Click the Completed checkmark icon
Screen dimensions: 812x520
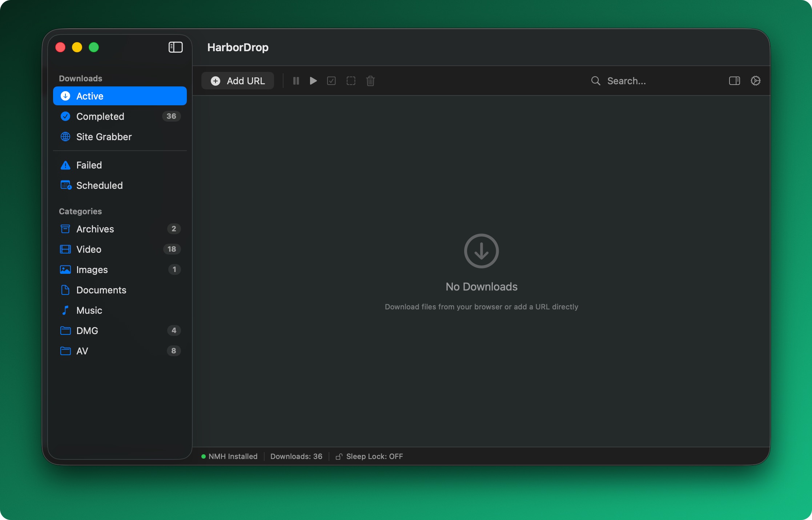click(65, 116)
